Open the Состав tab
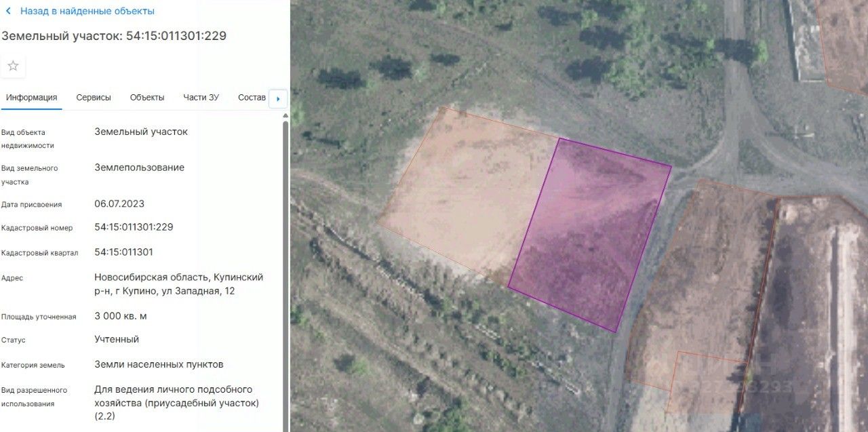The height and width of the screenshot is (432, 868). tap(252, 98)
